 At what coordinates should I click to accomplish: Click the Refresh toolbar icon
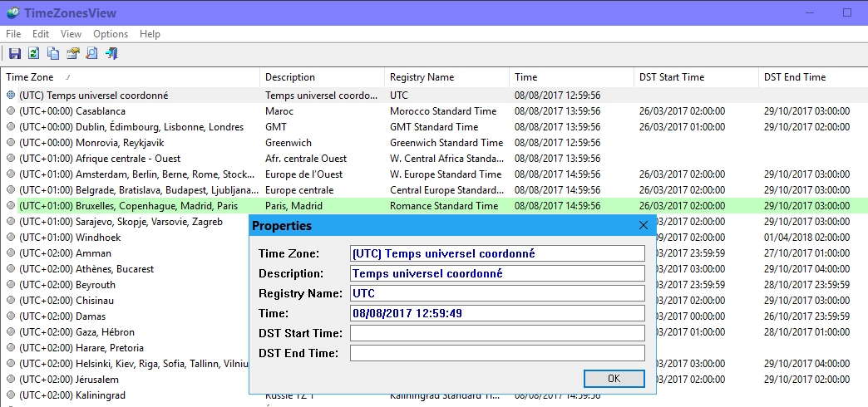pyautogui.click(x=33, y=54)
